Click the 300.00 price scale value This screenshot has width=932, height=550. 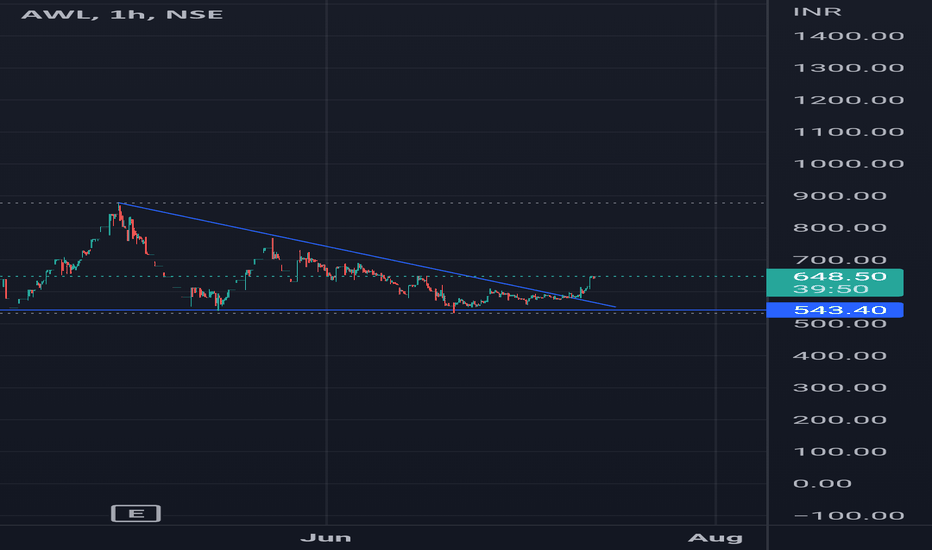pos(840,388)
